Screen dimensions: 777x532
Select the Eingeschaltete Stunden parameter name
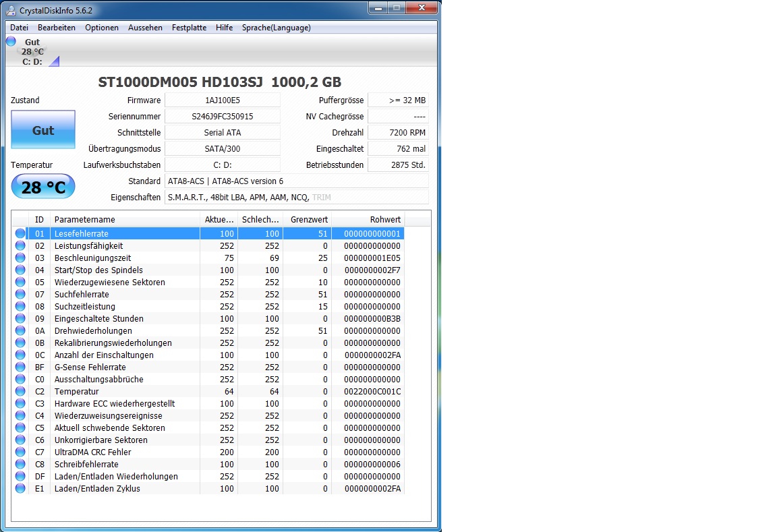[x=99, y=318]
